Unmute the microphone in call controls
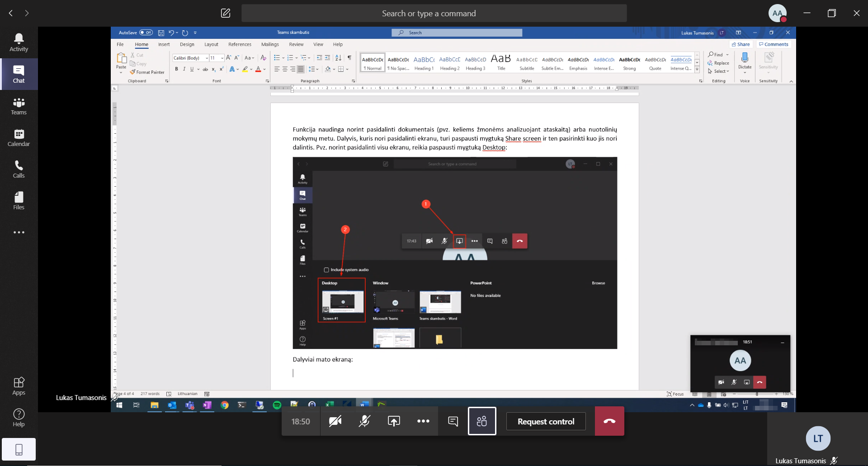The image size is (868, 466). click(x=364, y=421)
